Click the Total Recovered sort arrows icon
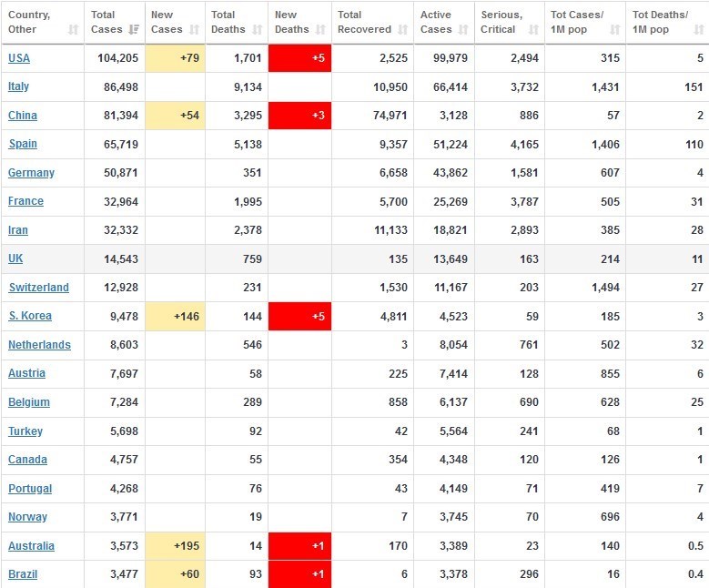Viewport: 709px width, 588px height. point(401,29)
